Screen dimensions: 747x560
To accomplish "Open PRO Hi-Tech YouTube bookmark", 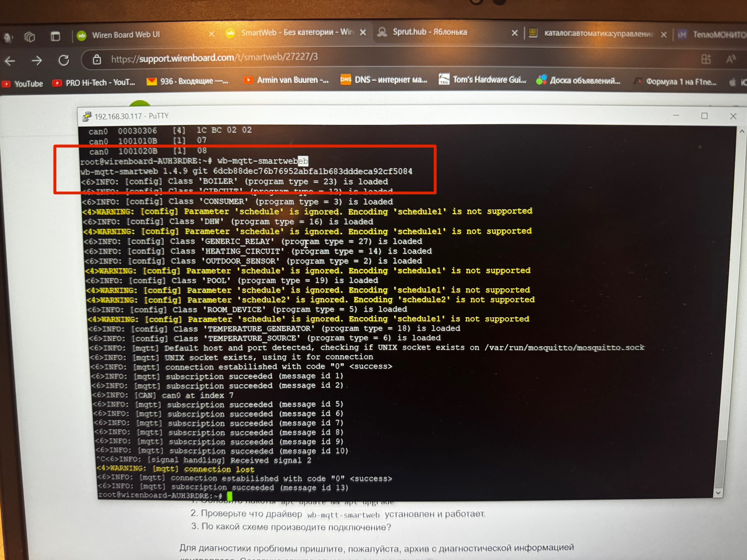I will tap(94, 83).
